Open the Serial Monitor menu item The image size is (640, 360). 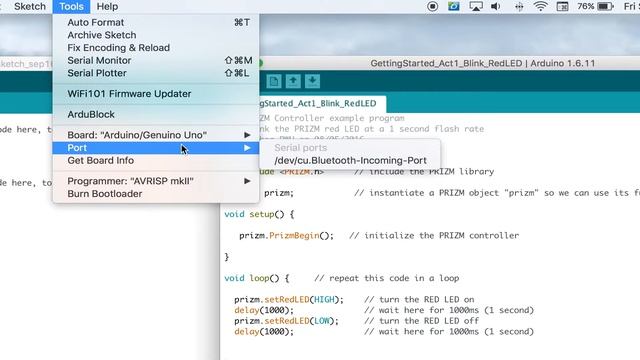[x=156, y=60]
